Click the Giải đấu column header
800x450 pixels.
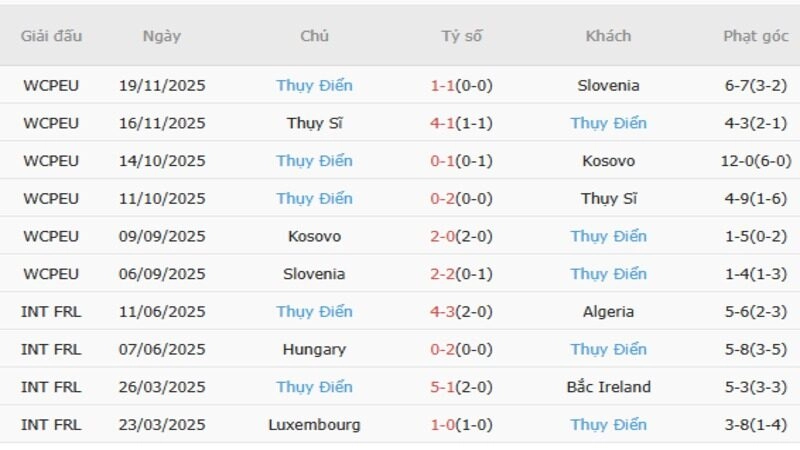click(x=51, y=36)
